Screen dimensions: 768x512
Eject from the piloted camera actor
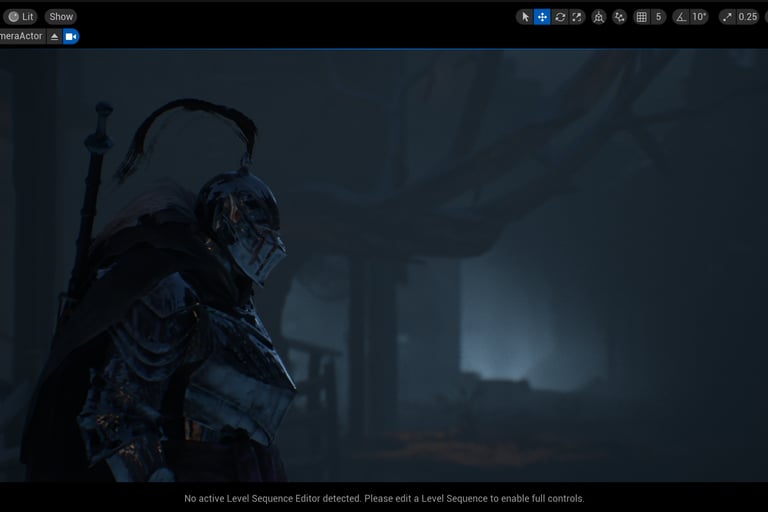click(54, 36)
